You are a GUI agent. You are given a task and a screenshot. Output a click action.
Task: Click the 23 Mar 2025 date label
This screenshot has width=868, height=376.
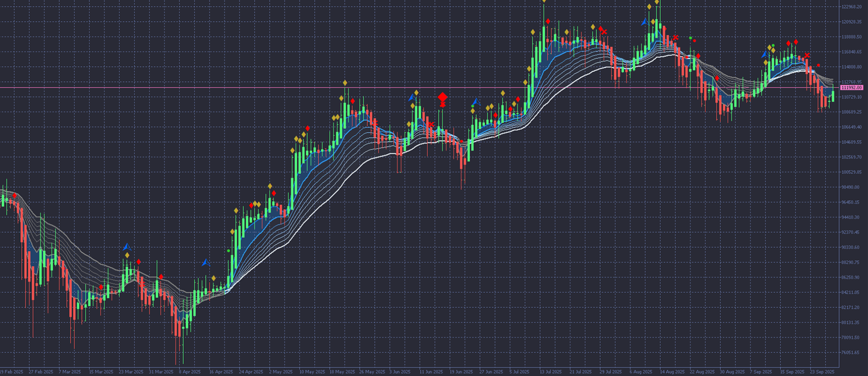tap(131, 372)
